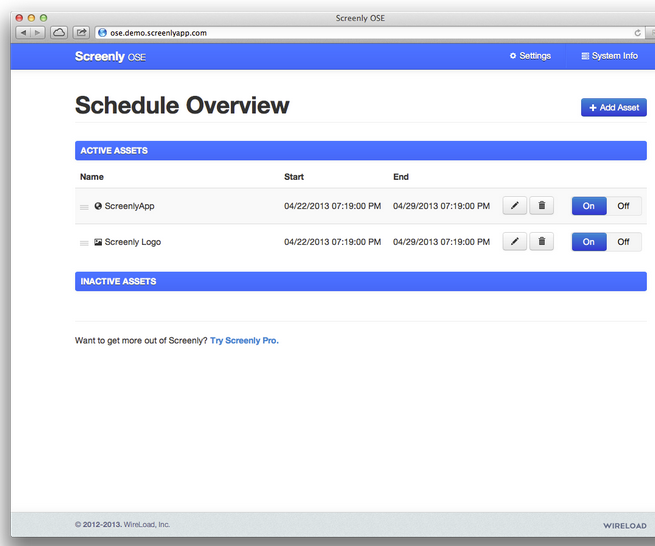Click Screenly Logo start date 04/22/2013
655x546 pixels.
tap(333, 242)
